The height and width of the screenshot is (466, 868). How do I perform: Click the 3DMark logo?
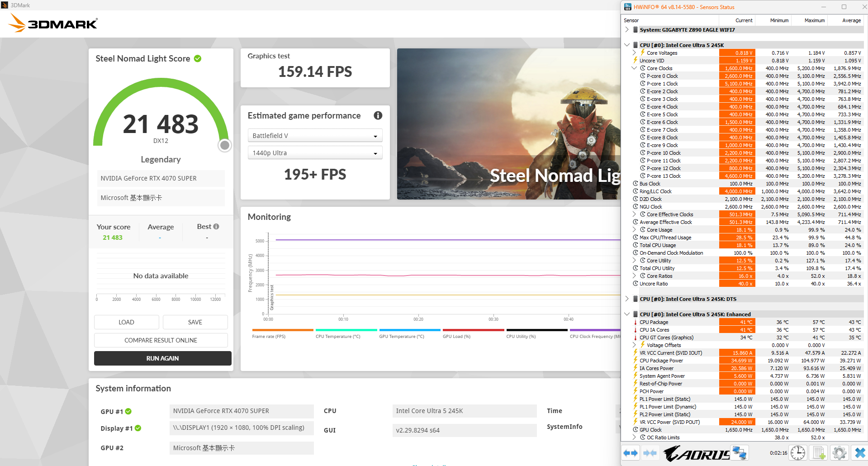53,23
